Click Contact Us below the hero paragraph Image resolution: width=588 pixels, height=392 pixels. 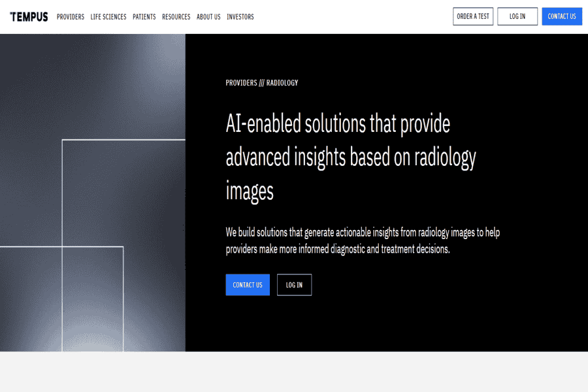pyautogui.click(x=248, y=285)
